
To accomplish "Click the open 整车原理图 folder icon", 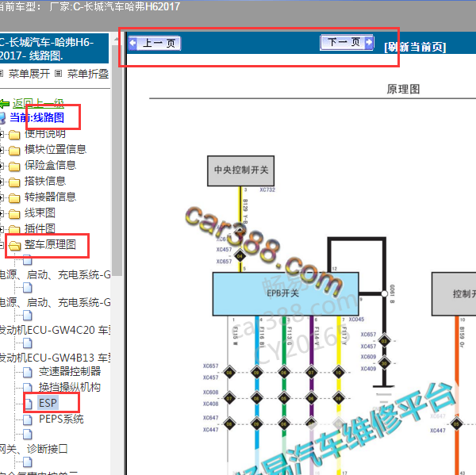I will (14, 246).
